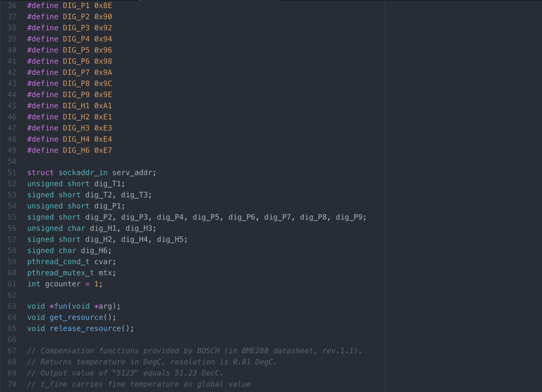Click the dig_T1 variable declaration
Screen dimensions: 542x392
(x=108, y=184)
